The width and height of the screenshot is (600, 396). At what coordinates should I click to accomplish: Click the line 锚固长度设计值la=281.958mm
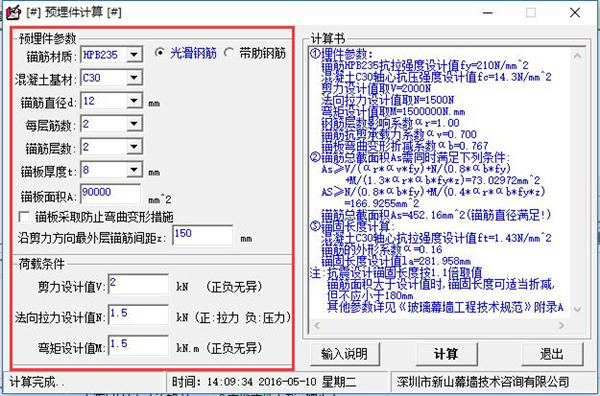tap(396, 261)
